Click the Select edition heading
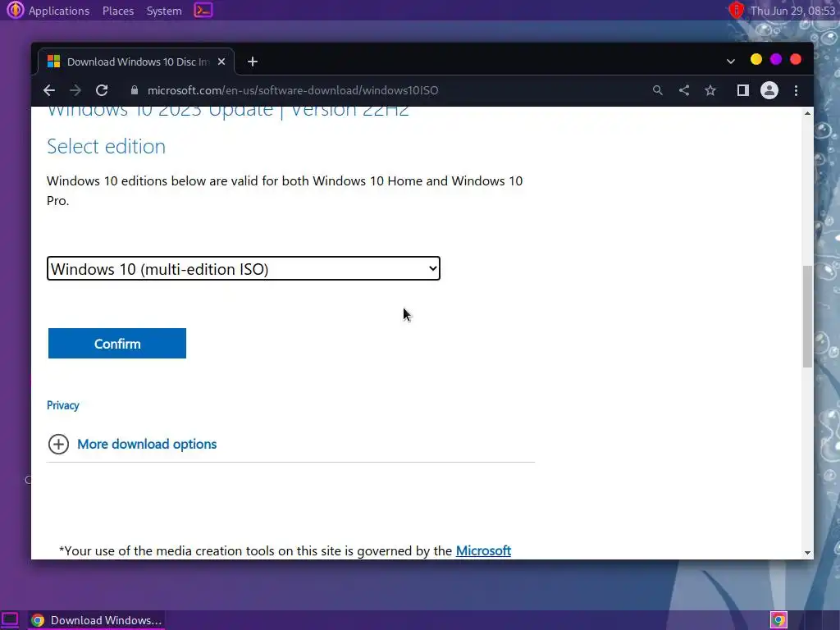This screenshot has width=840, height=630. [106, 146]
